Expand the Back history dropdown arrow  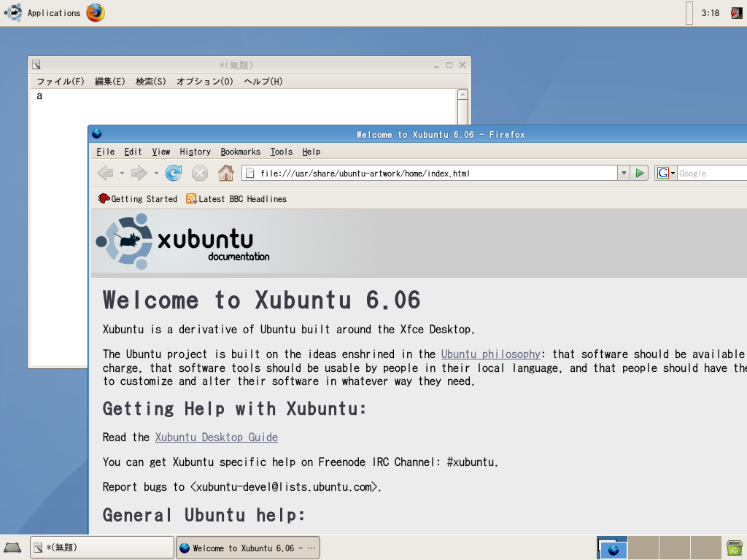(x=122, y=174)
